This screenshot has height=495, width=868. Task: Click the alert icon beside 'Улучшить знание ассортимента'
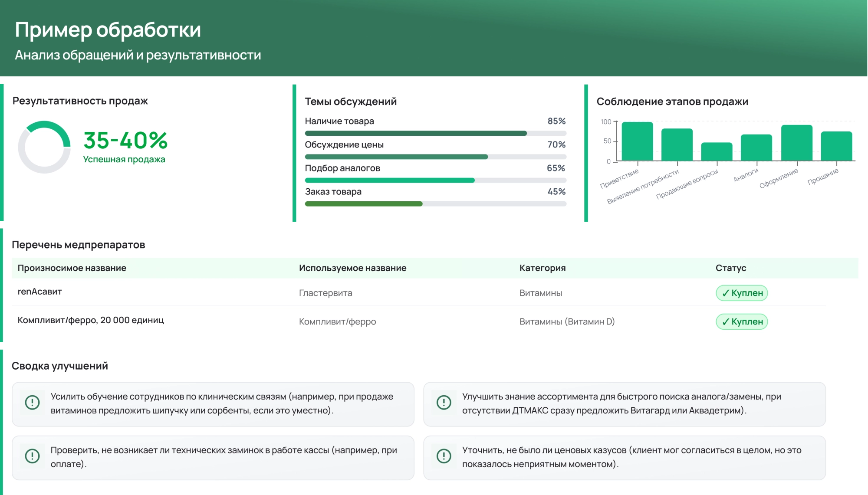tap(444, 403)
